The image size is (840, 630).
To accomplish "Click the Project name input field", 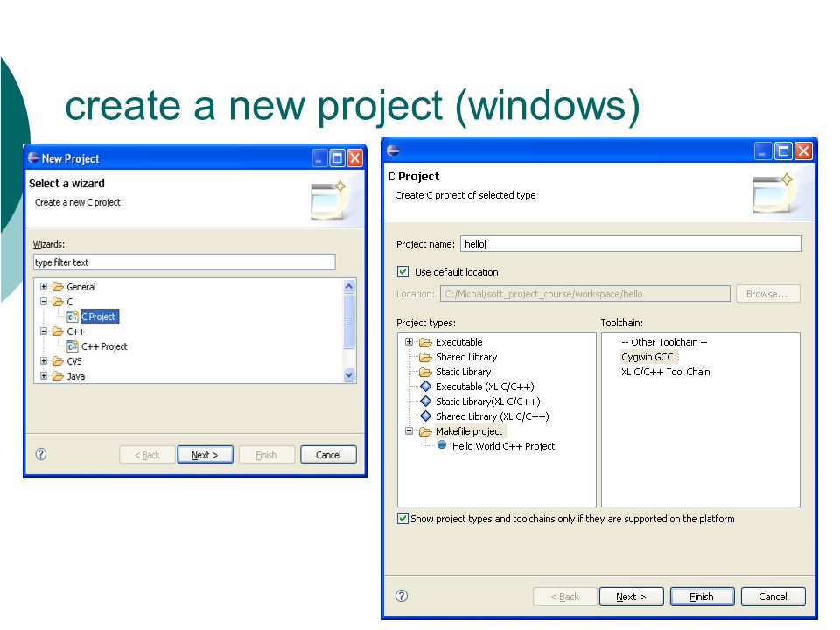I will (x=631, y=244).
